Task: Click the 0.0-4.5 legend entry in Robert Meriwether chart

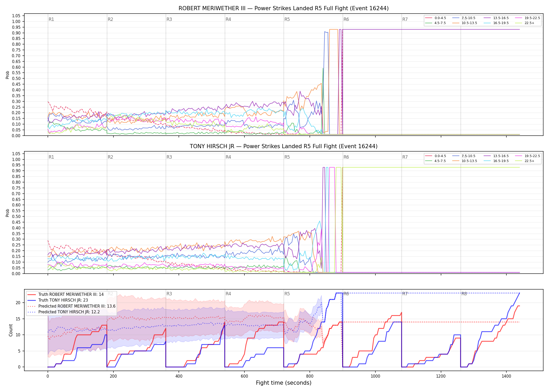Action: click(x=436, y=18)
